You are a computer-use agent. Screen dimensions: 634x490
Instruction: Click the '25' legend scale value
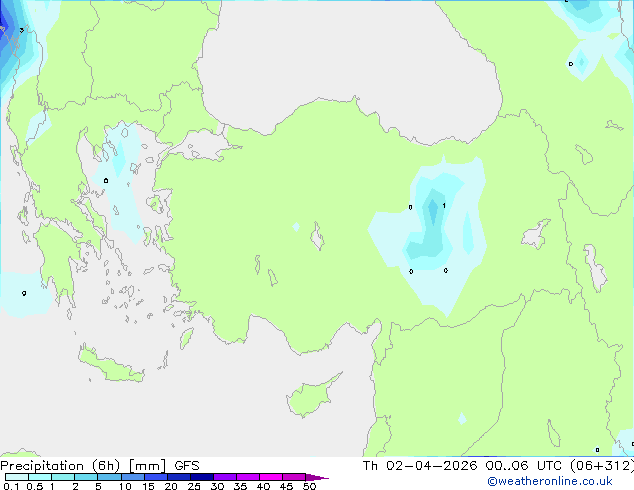click(194, 486)
